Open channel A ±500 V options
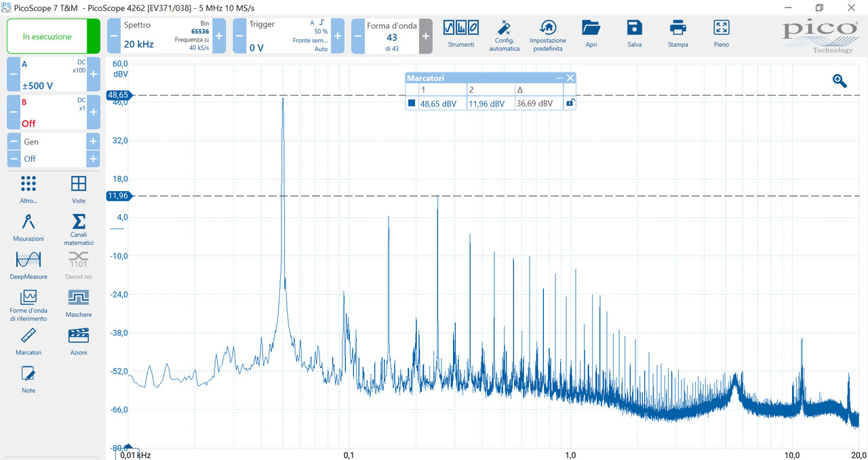 tap(54, 75)
